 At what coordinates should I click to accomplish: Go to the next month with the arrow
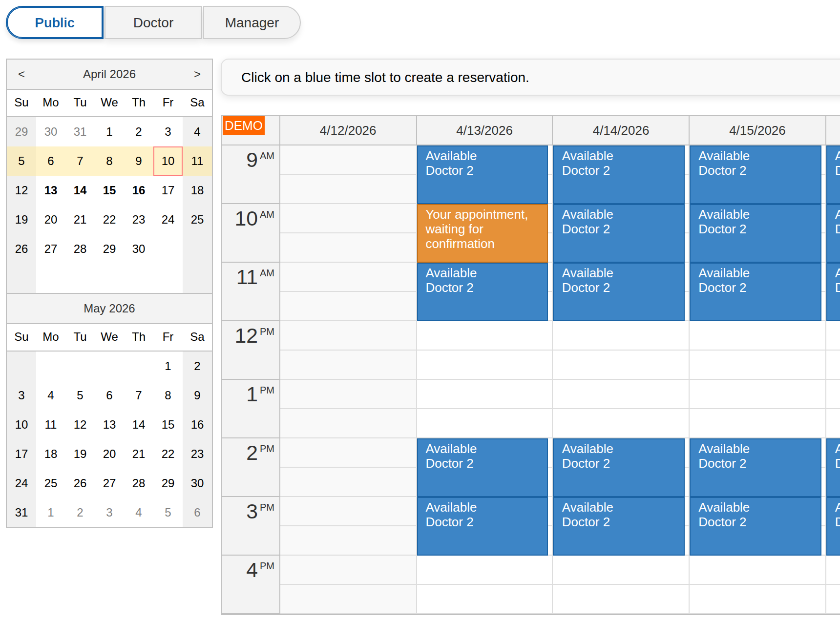[197, 74]
